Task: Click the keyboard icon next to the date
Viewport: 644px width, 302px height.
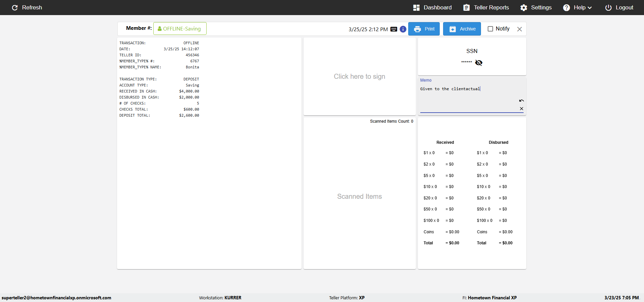Action: [x=394, y=29]
